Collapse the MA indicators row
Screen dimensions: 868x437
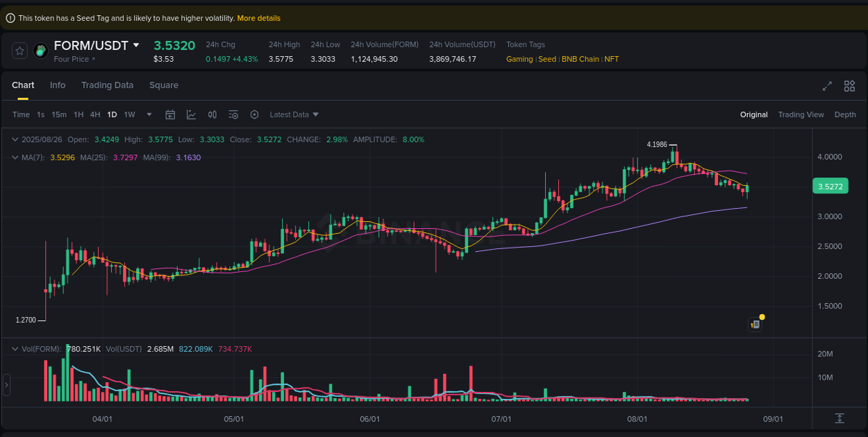pyautogui.click(x=15, y=157)
